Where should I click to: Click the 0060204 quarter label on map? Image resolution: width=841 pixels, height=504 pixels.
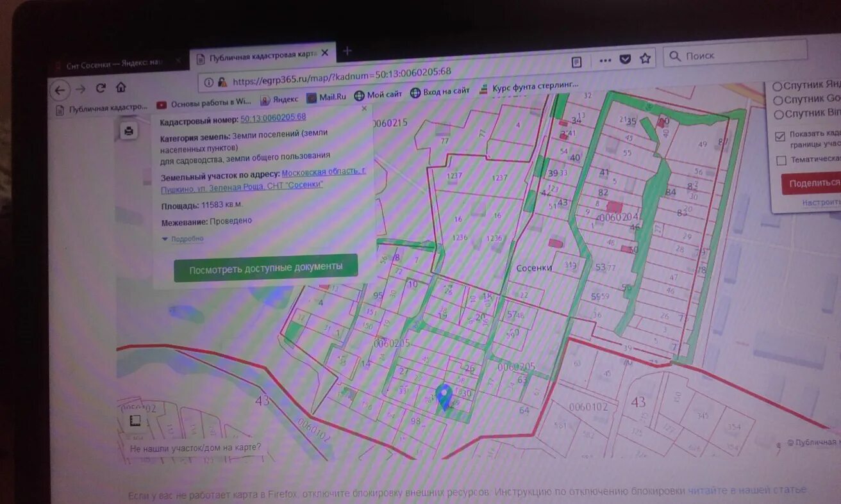point(618,217)
